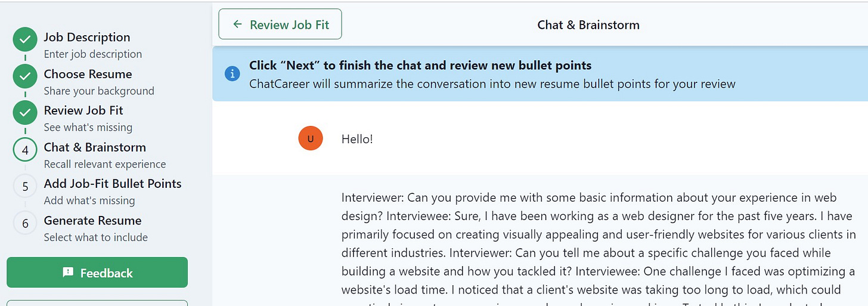
Task: Click the Choose Resume green checkmark icon
Action: pos(25,77)
